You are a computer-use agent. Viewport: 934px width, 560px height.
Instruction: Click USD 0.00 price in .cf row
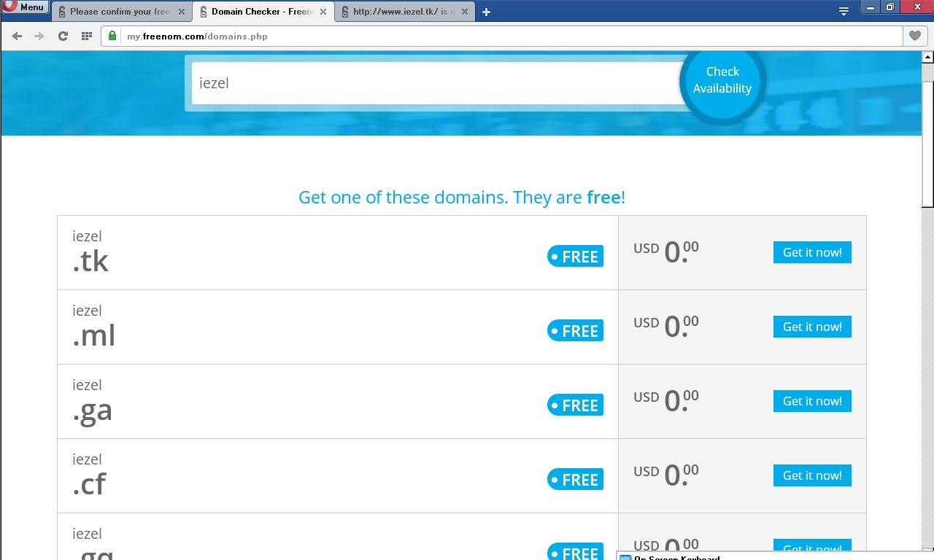click(666, 475)
